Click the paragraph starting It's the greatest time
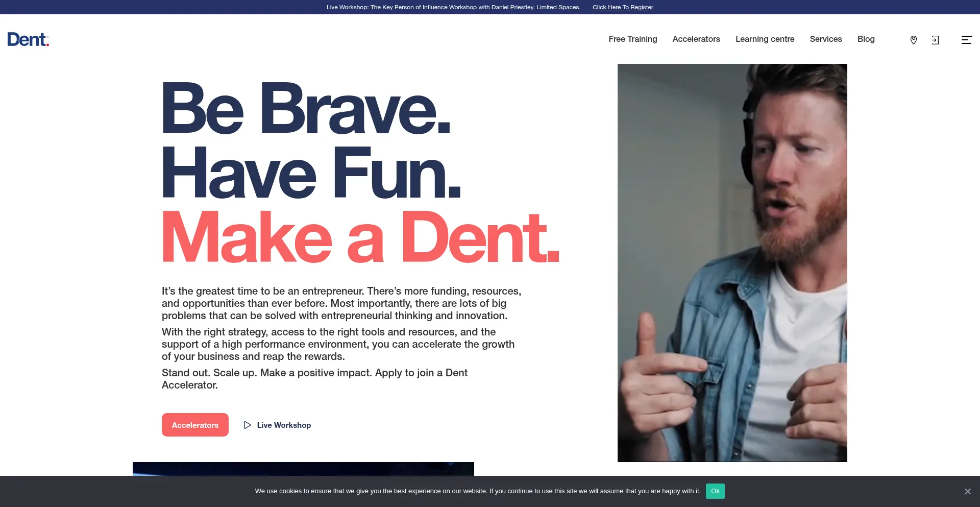This screenshot has width=980, height=507. (x=341, y=303)
